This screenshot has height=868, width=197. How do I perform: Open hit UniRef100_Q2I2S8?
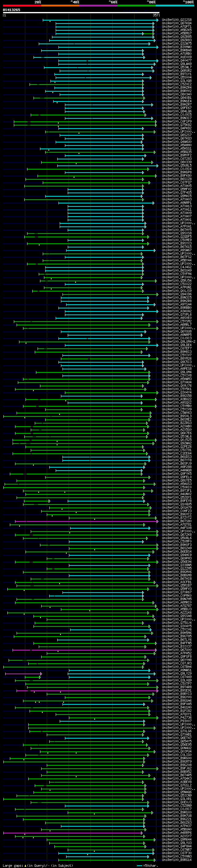click(x=177, y=20)
